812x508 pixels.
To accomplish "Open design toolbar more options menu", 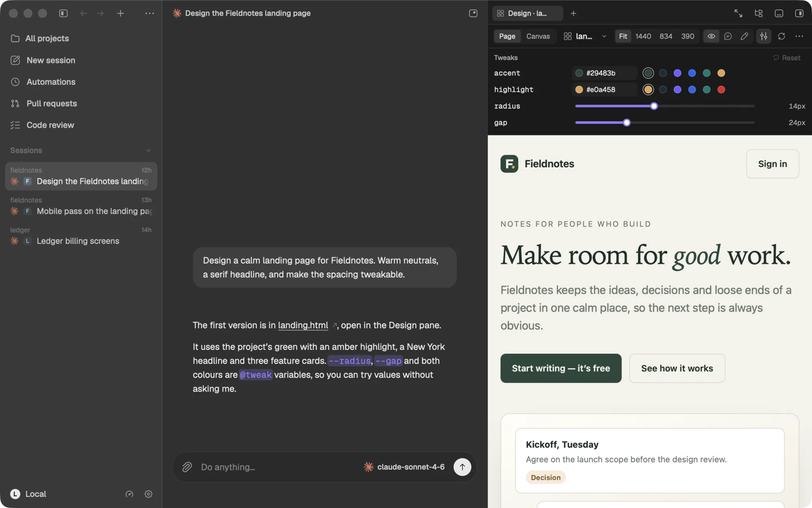I will click(x=799, y=36).
